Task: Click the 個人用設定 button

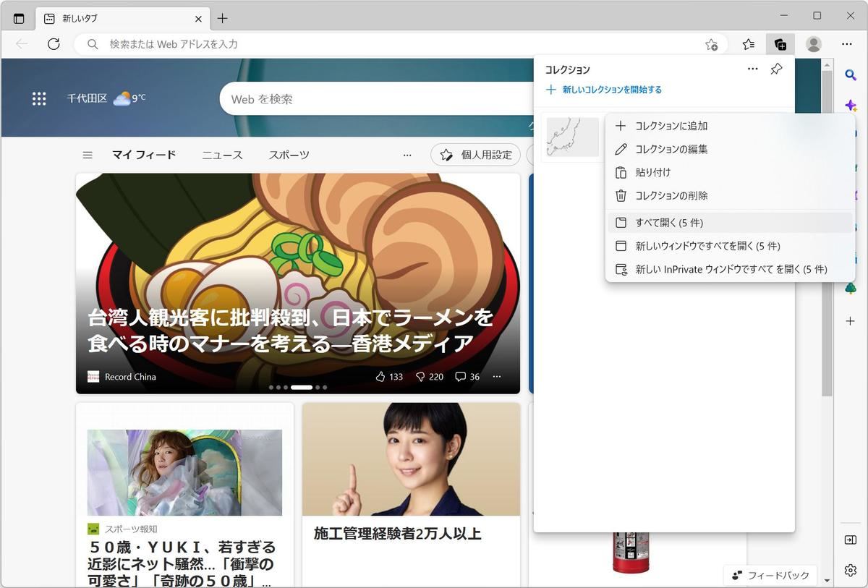Action: coord(476,155)
